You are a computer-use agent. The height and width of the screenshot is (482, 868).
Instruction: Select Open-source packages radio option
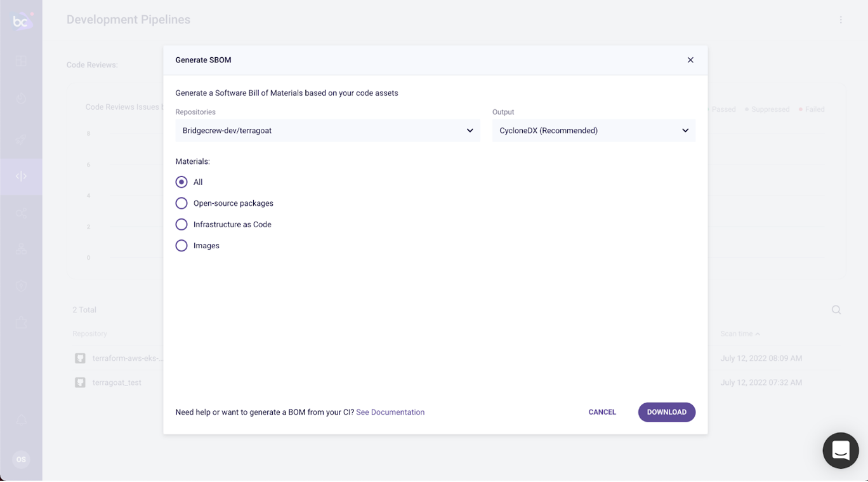[181, 203]
